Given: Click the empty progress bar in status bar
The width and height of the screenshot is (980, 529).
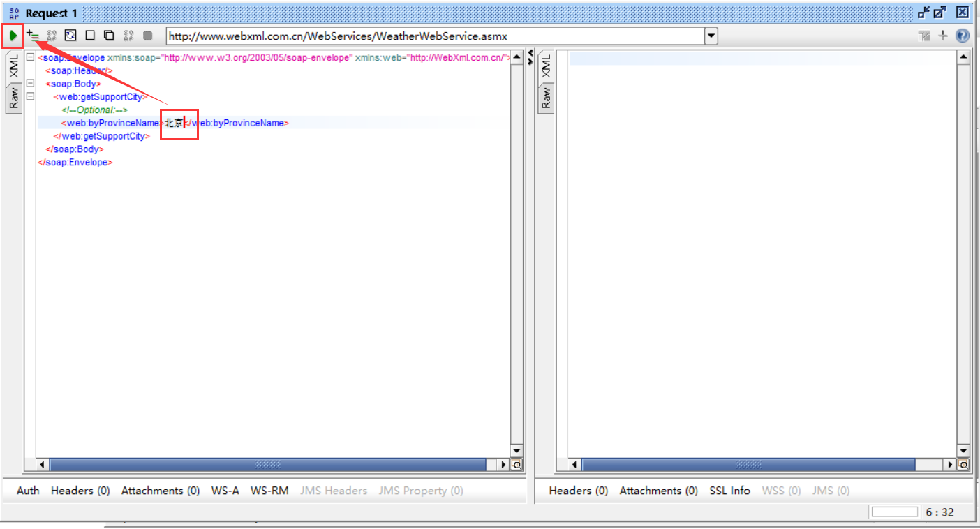Looking at the screenshot, I should pos(895,512).
